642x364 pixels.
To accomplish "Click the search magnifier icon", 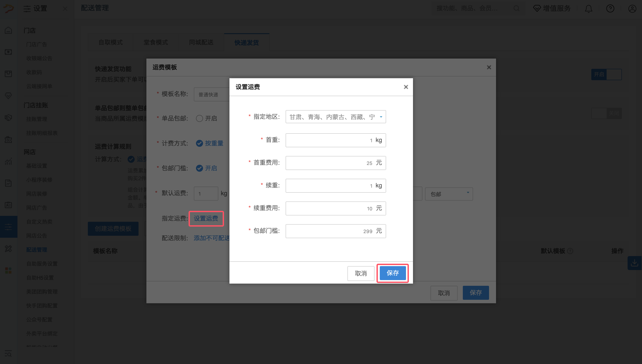I will (517, 9).
